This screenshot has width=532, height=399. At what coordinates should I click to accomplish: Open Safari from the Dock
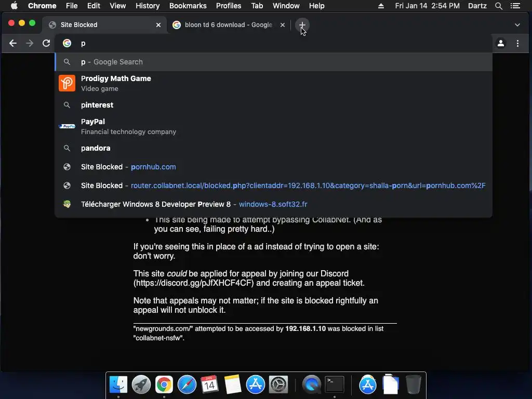coord(187,384)
